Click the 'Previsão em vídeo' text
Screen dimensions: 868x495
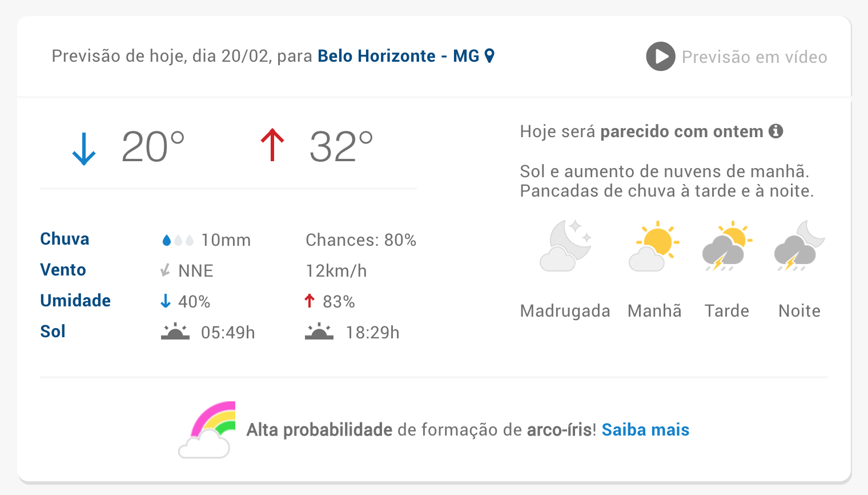[x=754, y=57]
